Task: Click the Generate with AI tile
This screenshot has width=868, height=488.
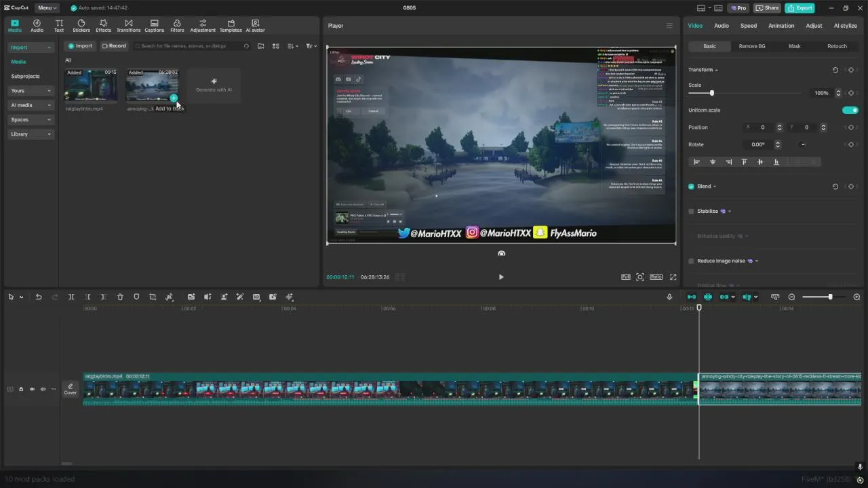Action: pos(214,85)
